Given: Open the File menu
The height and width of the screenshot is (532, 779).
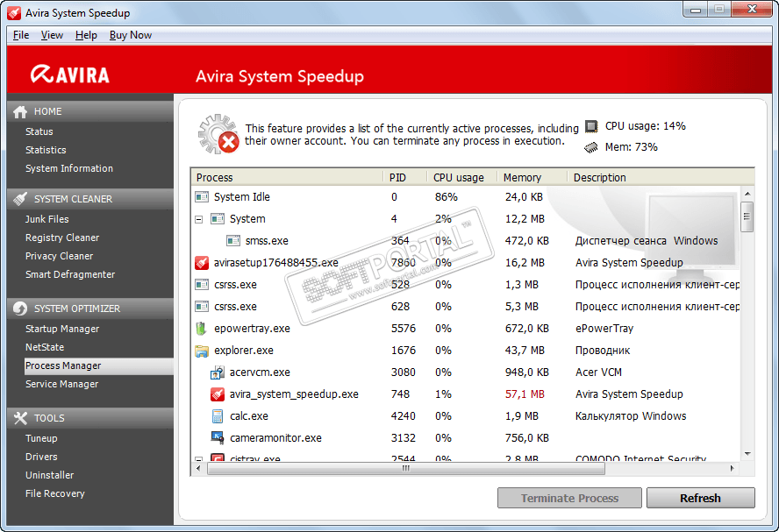Looking at the screenshot, I should tap(21, 35).
